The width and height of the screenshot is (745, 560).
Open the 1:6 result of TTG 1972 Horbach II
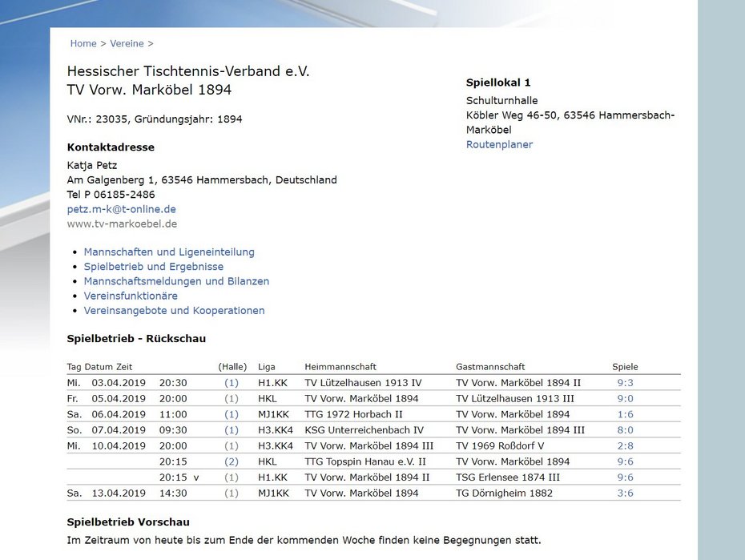click(626, 414)
